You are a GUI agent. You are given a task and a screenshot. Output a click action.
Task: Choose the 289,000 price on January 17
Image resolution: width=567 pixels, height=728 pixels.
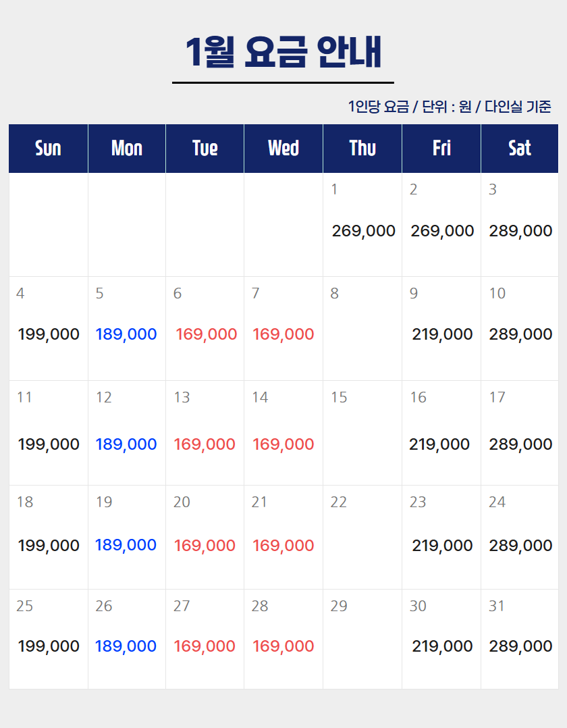point(520,444)
